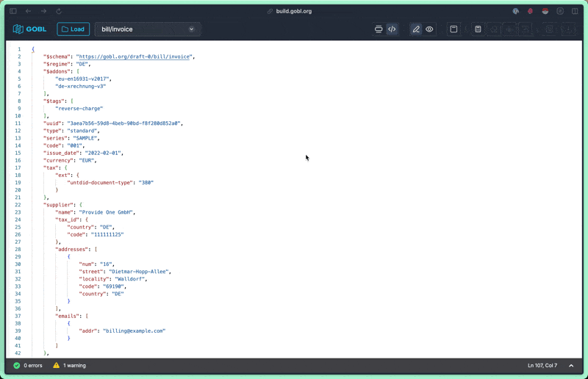Screen dimensions: 588x379
Task: Click the Ln 107, Col 7 indicator
Action: click(542, 366)
